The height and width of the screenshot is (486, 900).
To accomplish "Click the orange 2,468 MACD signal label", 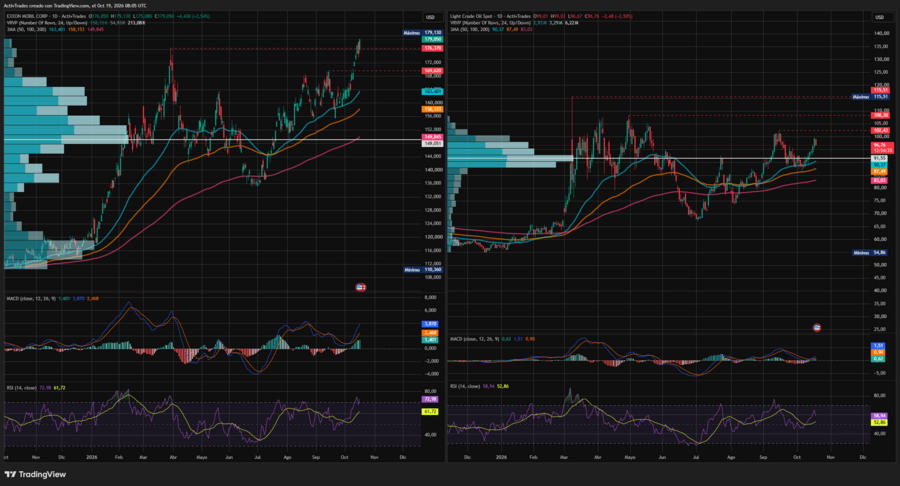I will 430,333.
